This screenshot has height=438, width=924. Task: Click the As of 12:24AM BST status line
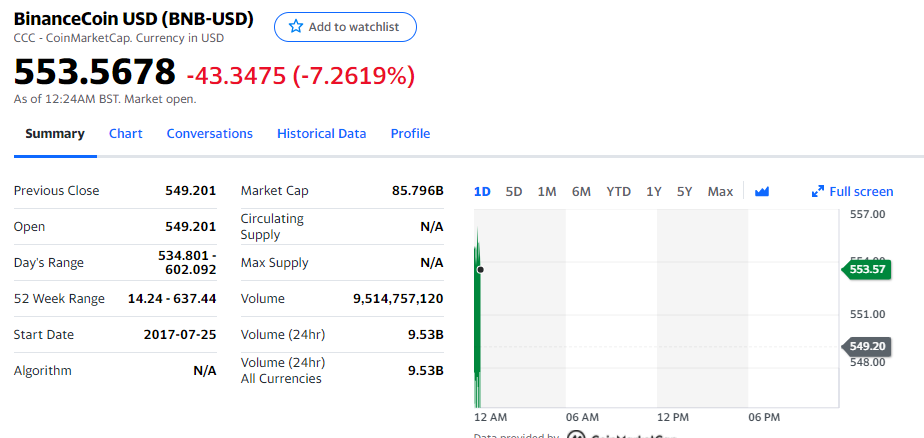click(x=105, y=99)
